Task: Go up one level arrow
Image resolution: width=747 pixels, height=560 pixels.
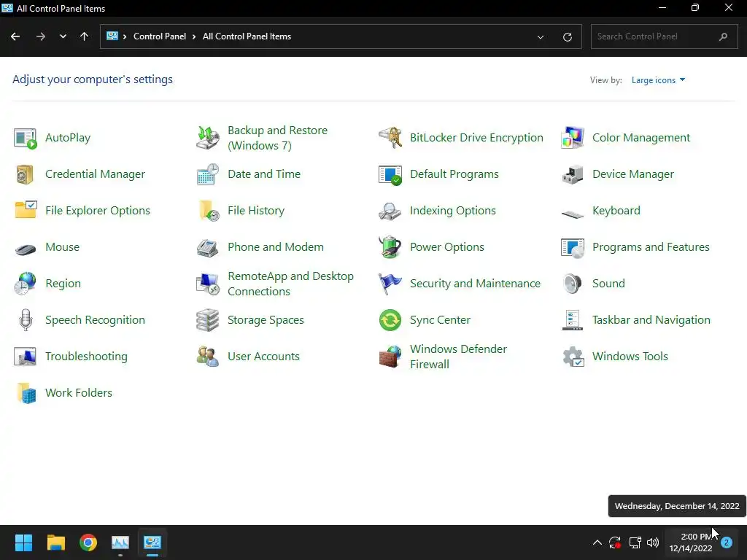Action: tap(85, 36)
